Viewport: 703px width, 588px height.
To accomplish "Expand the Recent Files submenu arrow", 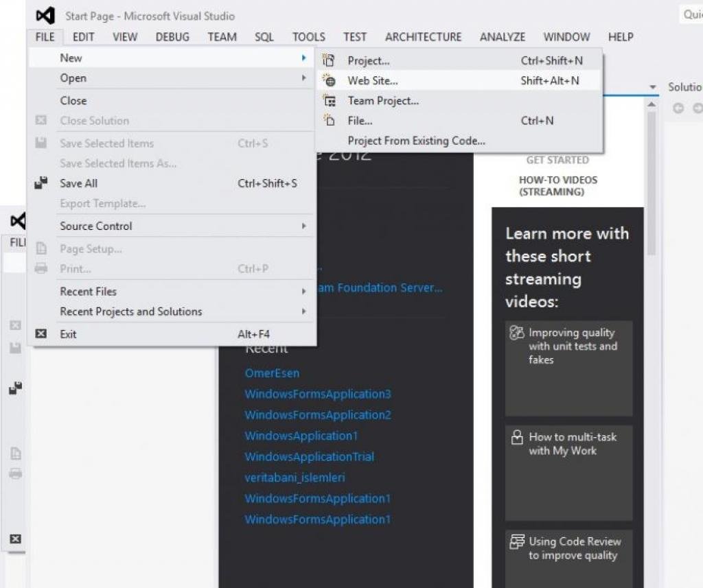I will pyautogui.click(x=304, y=292).
